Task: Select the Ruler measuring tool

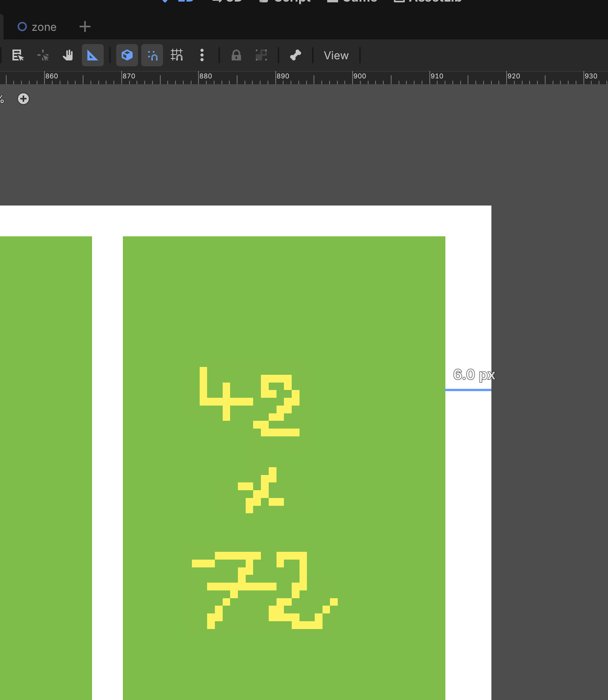Action: pos(92,55)
